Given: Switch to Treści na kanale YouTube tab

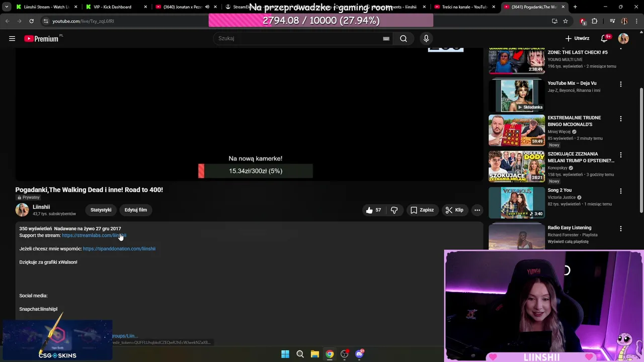Looking at the screenshot, I should pos(463,7).
